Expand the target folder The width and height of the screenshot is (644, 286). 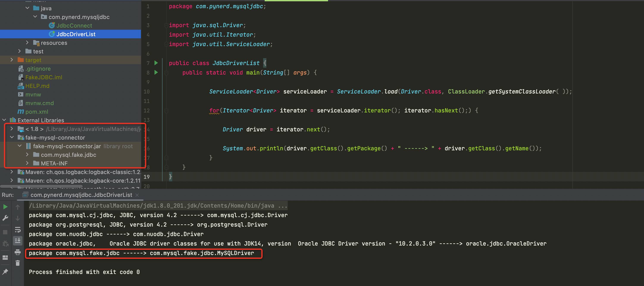click(11, 60)
